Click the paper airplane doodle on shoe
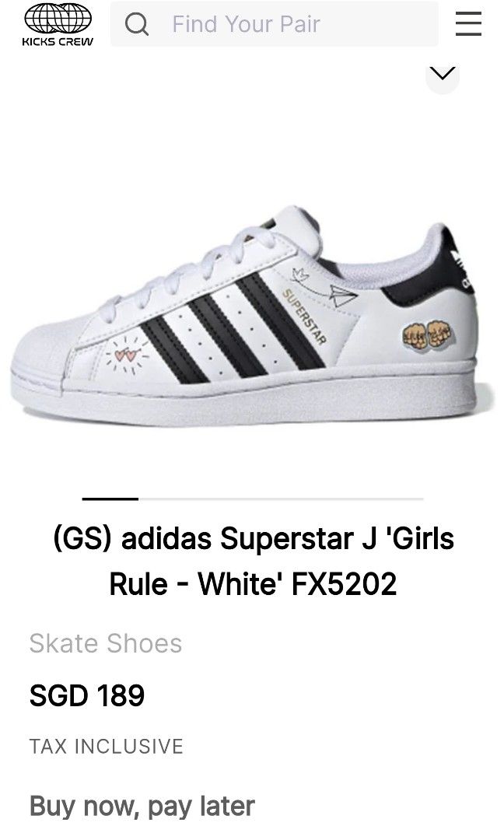Viewport: 504px width, 840px height. (342, 296)
